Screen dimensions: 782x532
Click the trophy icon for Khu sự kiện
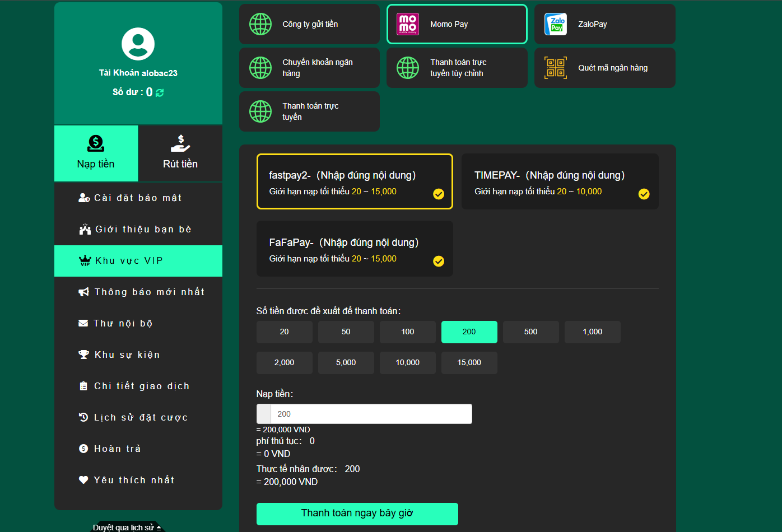click(x=85, y=354)
